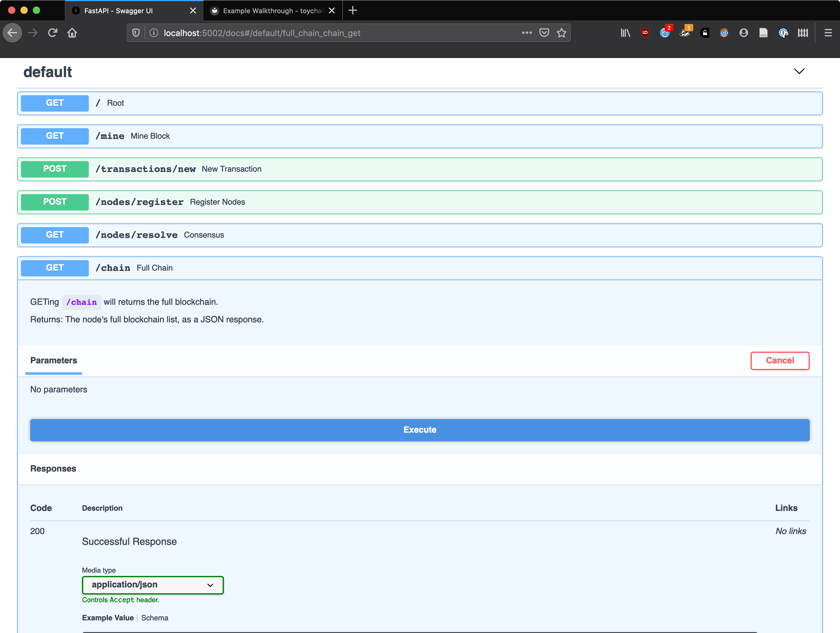This screenshot has width=840, height=633.
Task: Open the page actions three-dots menu
Action: coord(527,33)
